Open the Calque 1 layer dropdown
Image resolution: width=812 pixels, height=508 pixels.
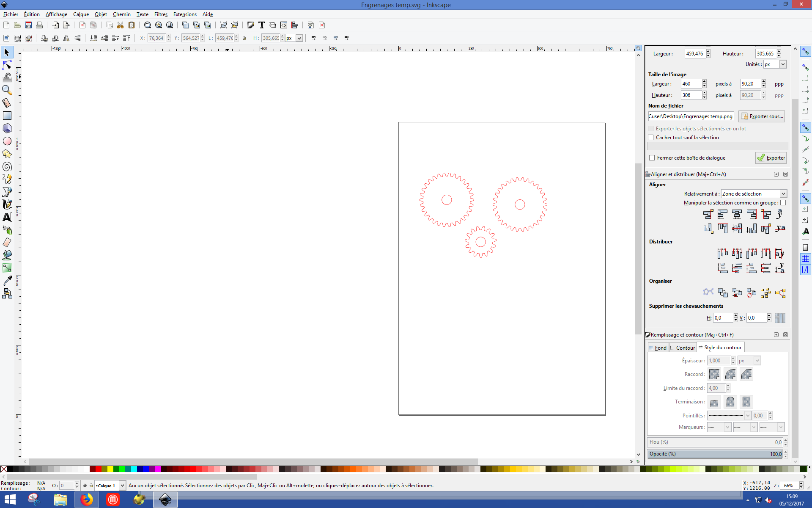point(122,486)
